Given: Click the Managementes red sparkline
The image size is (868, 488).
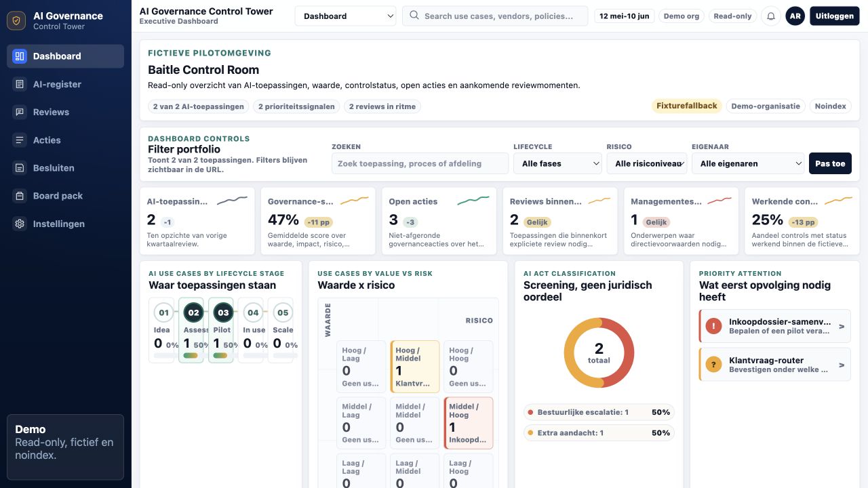Looking at the screenshot, I should [719, 201].
